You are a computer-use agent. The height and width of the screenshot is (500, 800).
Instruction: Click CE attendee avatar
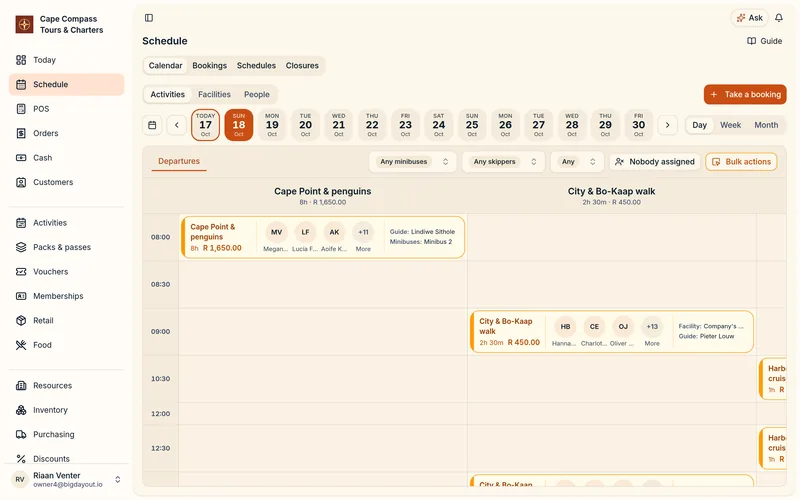[594, 327]
